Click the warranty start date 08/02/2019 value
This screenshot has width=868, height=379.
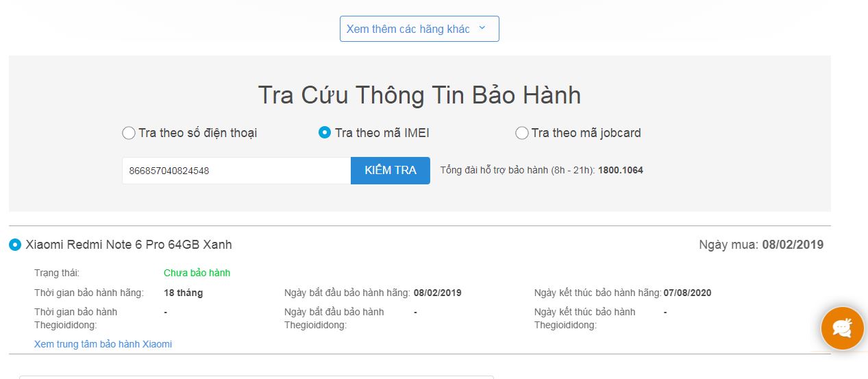point(437,293)
